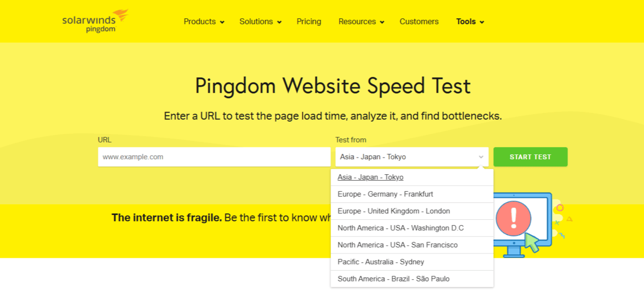Go to the Pricing page
Image resolution: width=644 pixels, height=290 pixels.
[x=309, y=21]
